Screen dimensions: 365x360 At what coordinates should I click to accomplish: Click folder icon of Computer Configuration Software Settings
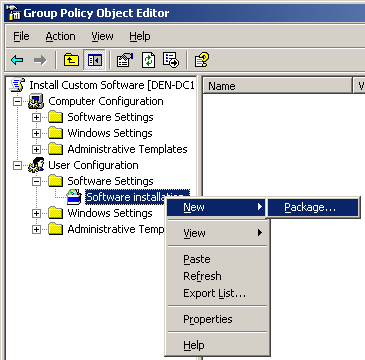[x=55, y=117]
